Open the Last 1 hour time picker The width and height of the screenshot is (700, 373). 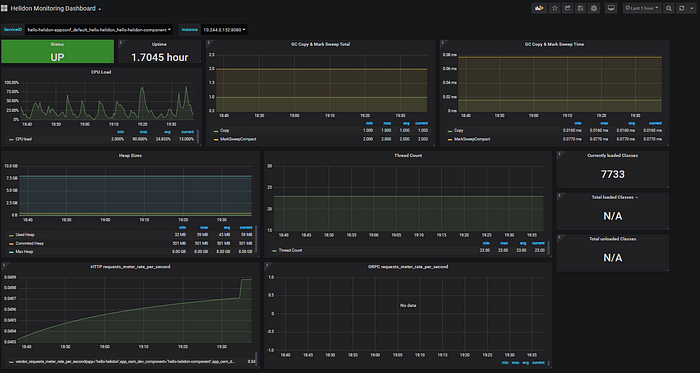[642, 8]
